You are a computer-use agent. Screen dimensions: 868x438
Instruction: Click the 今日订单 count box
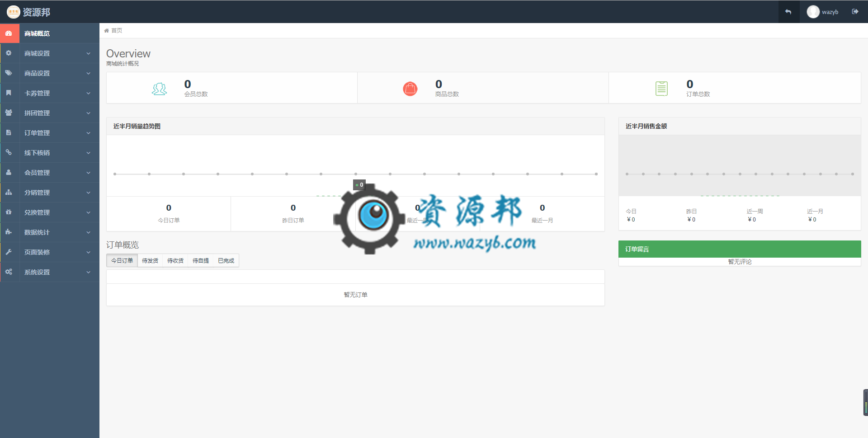click(x=169, y=214)
